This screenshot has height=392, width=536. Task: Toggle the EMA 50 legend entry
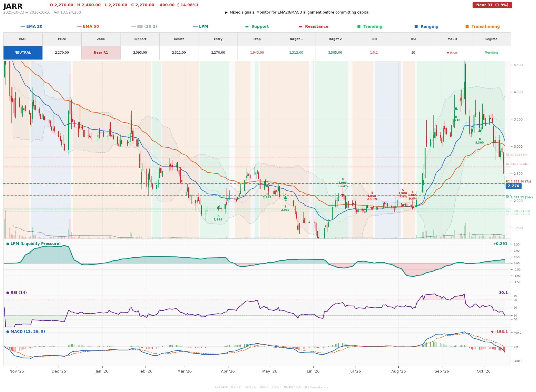88,27
